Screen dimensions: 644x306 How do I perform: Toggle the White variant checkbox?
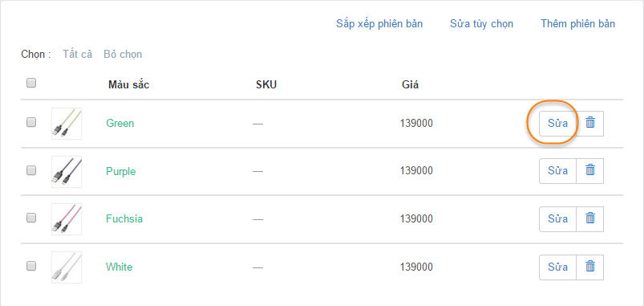click(x=31, y=266)
